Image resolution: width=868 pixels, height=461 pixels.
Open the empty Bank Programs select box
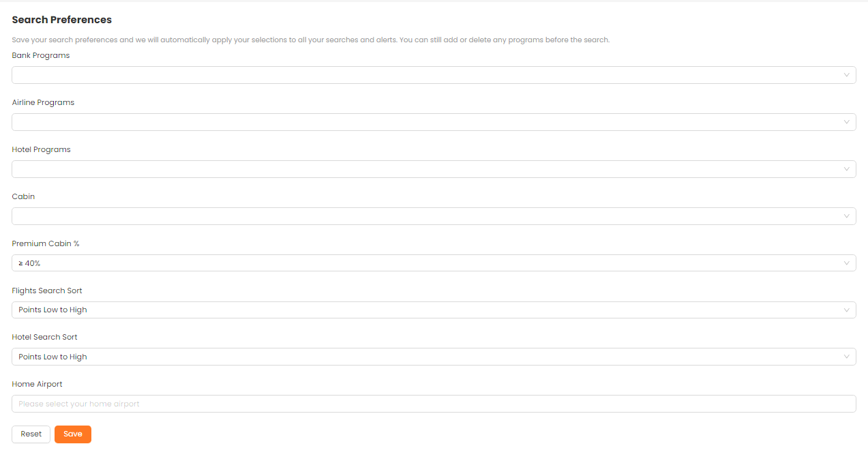423,75
